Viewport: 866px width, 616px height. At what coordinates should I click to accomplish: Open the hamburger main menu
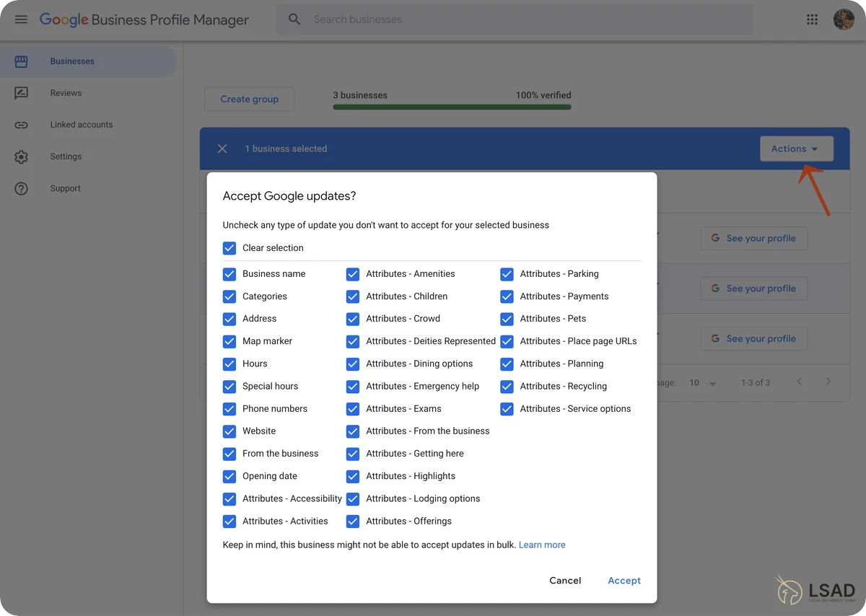21,19
